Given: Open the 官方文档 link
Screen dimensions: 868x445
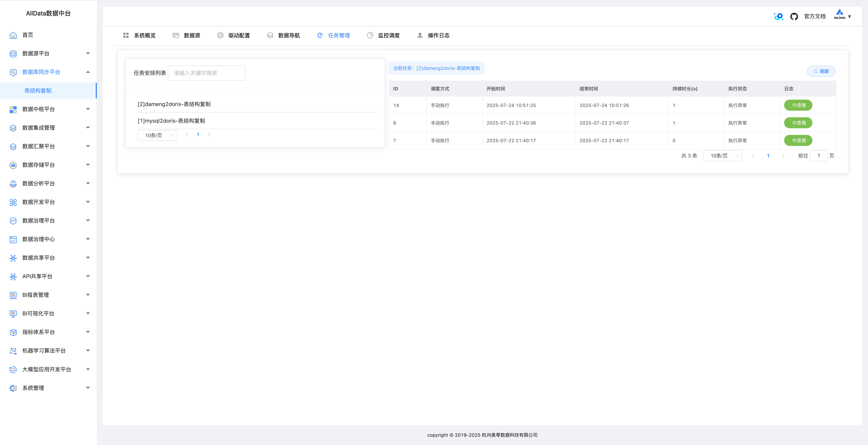Looking at the screenshot, I should [x=814, y=16].
